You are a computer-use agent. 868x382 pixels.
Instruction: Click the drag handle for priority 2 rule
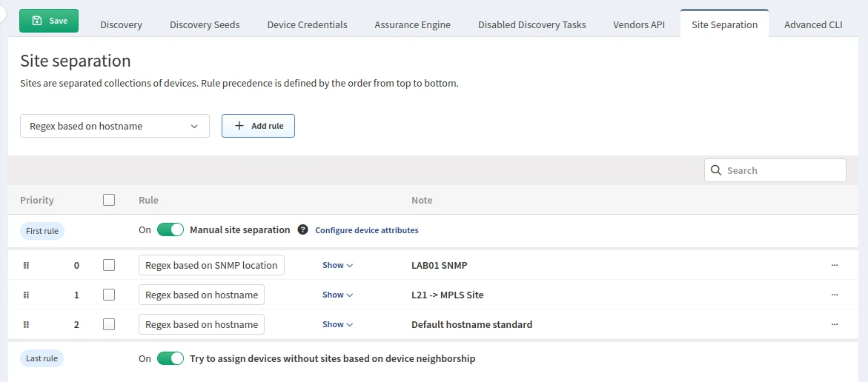[x=26, y=324]
